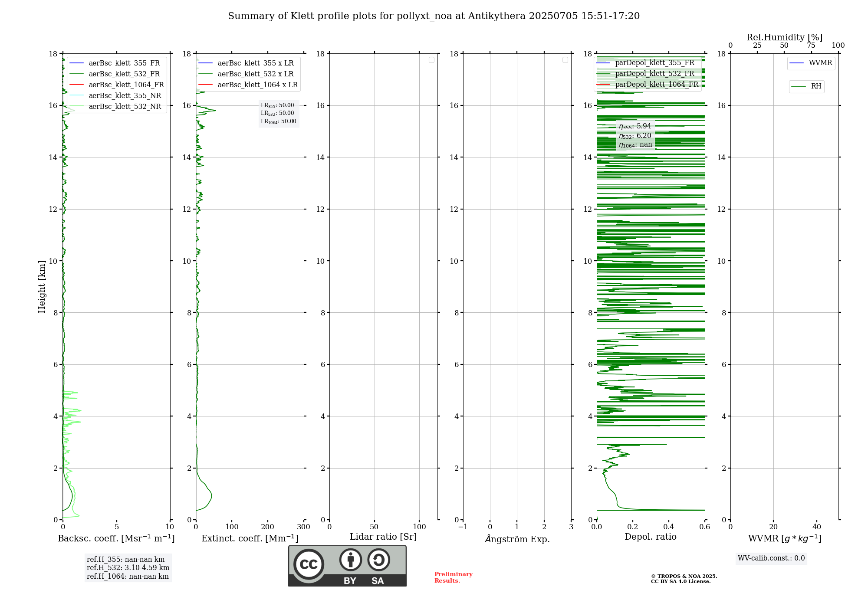Click the 'ref.H_355: nan-nan km' text
Viewport: 868px width, 590px height.
pos(126,560)
